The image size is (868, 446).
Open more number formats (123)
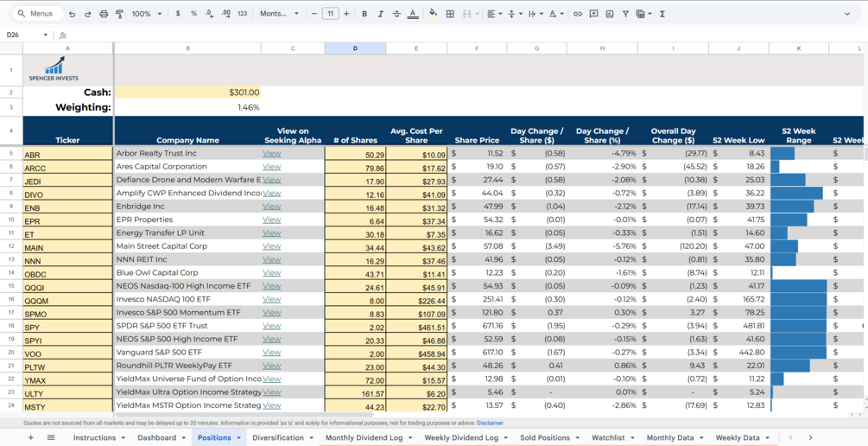(x=242, y=14)
